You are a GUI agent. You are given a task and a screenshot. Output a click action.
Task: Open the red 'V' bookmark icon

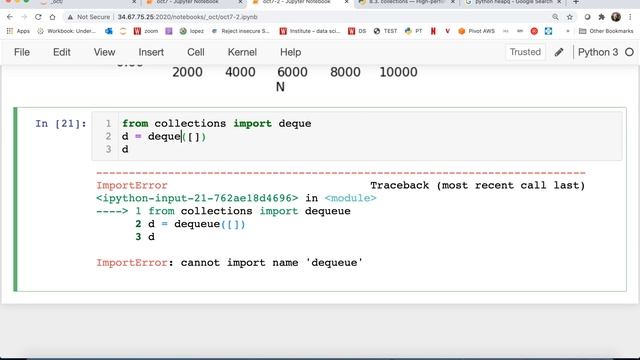click(447, 31)
